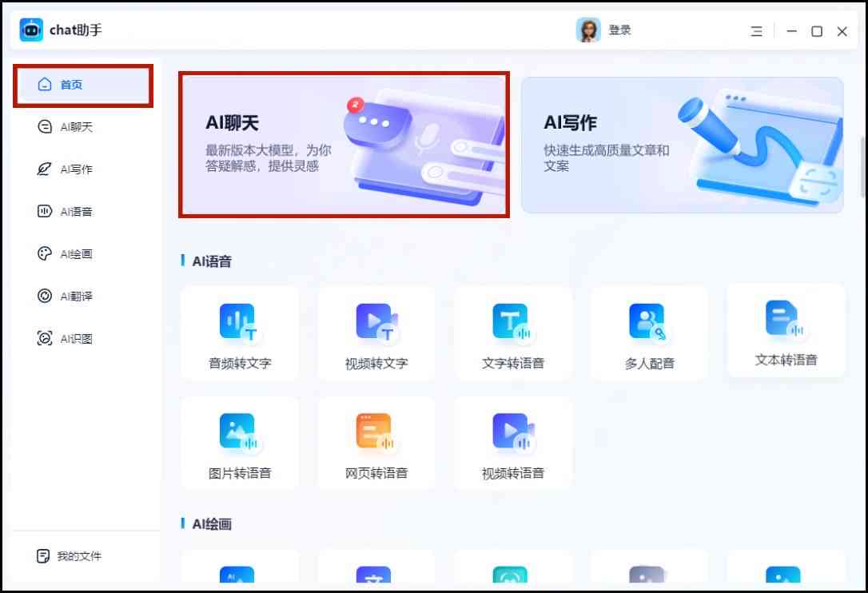The image size is (868, 593).
Task: Click the AI聊天 chat bubble sidebar icon
Action: [44, 127]
